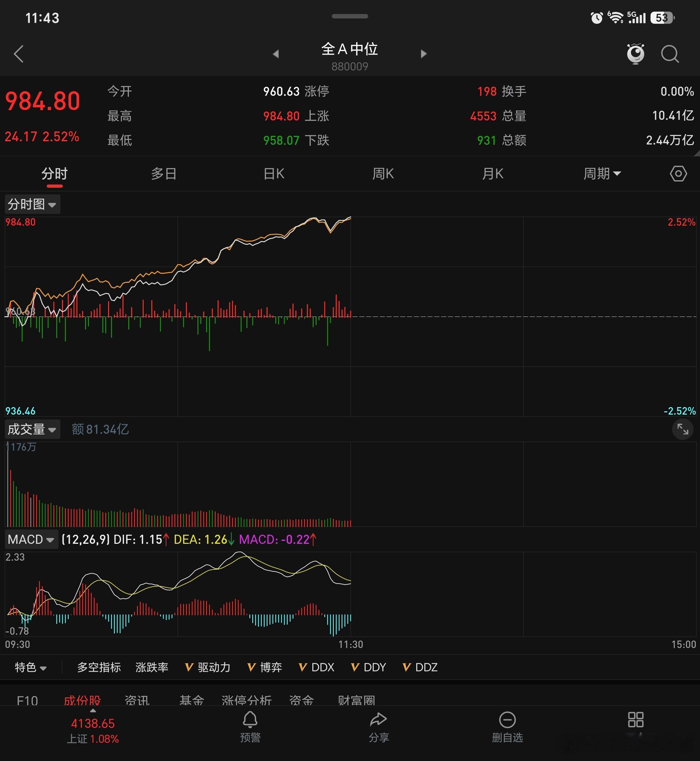Select the 分时 tab
Image resolution: width=700 pixels, height=761 pixels.
pyautogui.click(x=55, y=174)
